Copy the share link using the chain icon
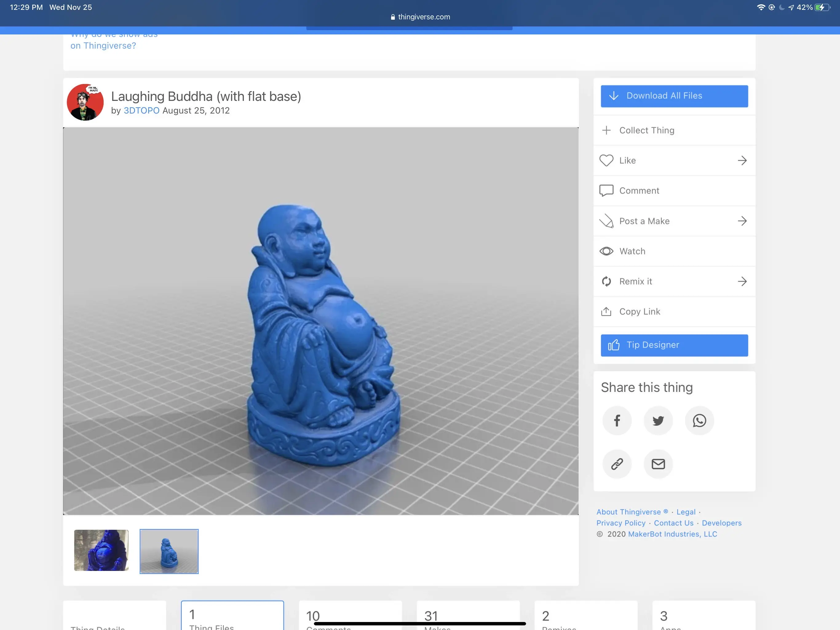Viewport: 840px width, 630px height. click(x=617, y=464)
